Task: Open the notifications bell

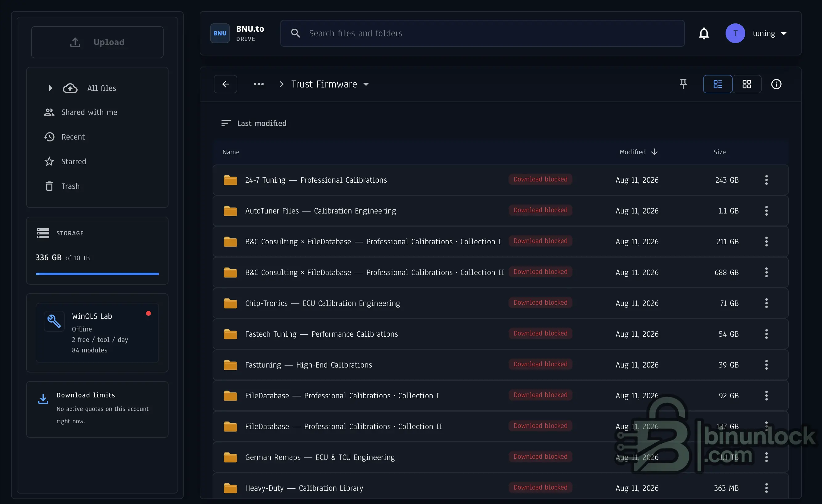Action: pos(704,33)
